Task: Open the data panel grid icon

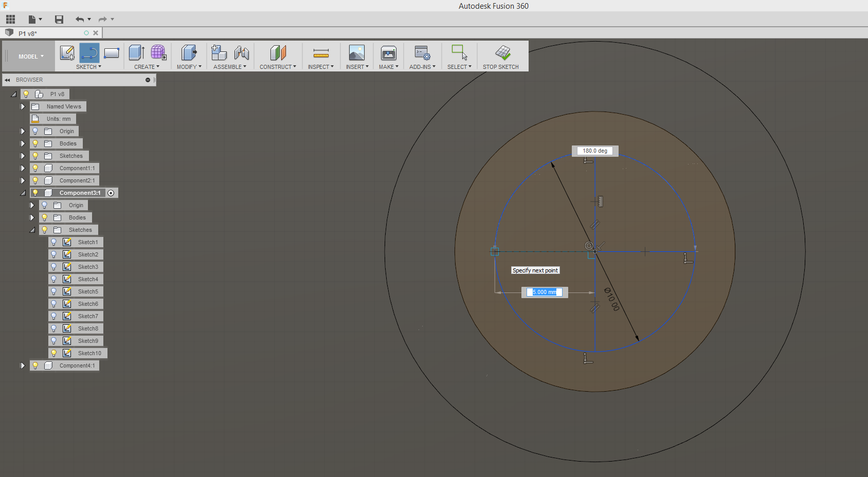Action: pos(10,20)
